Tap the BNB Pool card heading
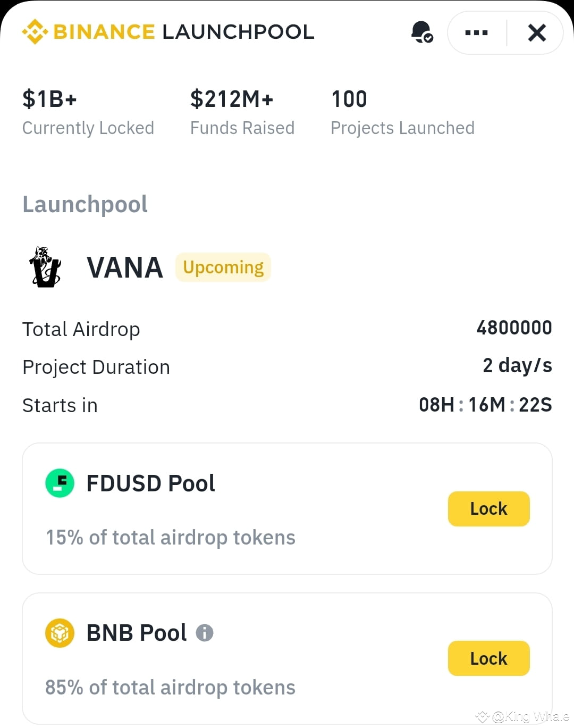Viewport: 574px width, 728px height. (x=137, y=633)
